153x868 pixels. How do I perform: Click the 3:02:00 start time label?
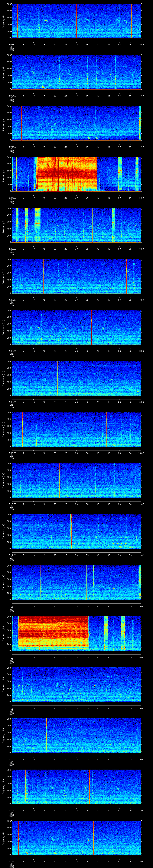[12, 96]
